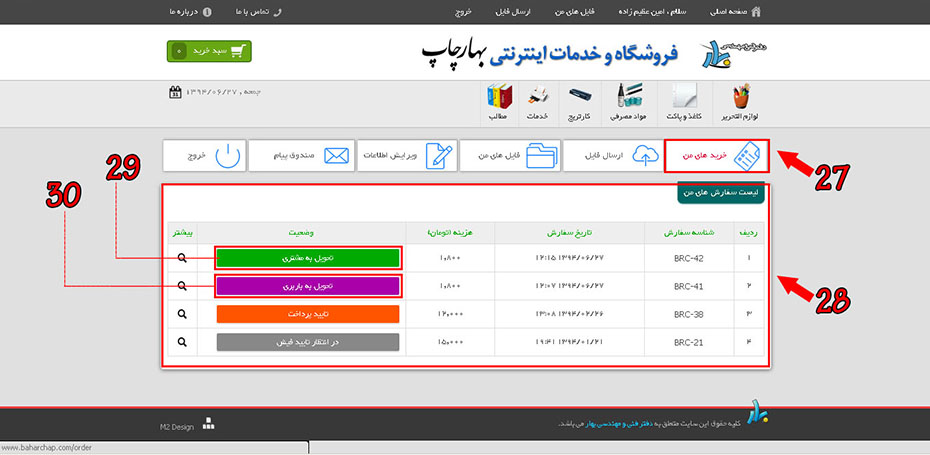View details of order BRC-21 via magnifier
Image resolution: width=930 pixels, height=455 pixels.
(x=182, y=342)
